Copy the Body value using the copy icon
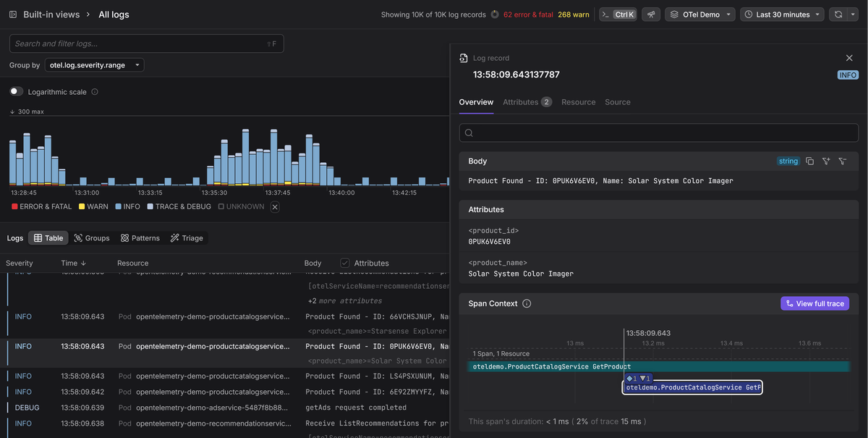 click(809, 161)
